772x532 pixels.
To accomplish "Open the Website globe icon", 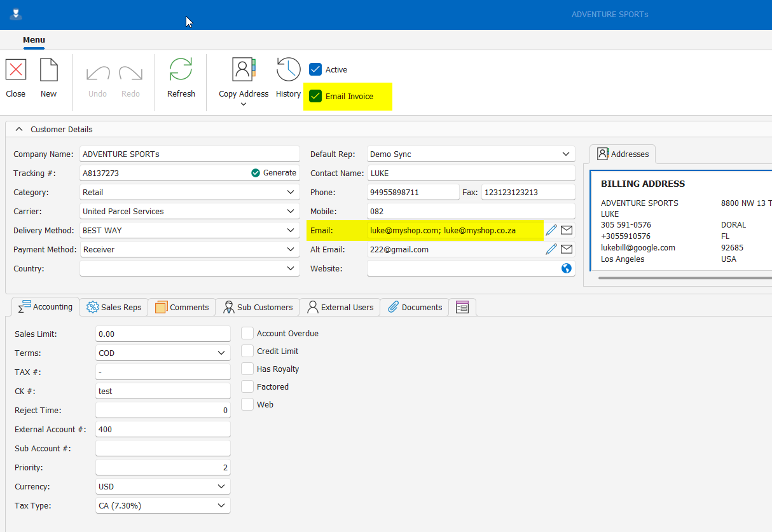I will (x=567, y=268).
